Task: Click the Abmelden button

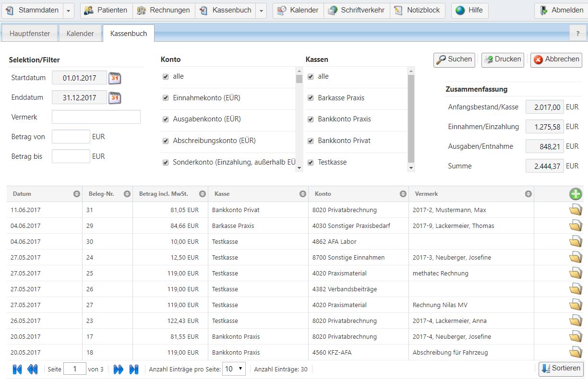Action: tap(561, 10)
